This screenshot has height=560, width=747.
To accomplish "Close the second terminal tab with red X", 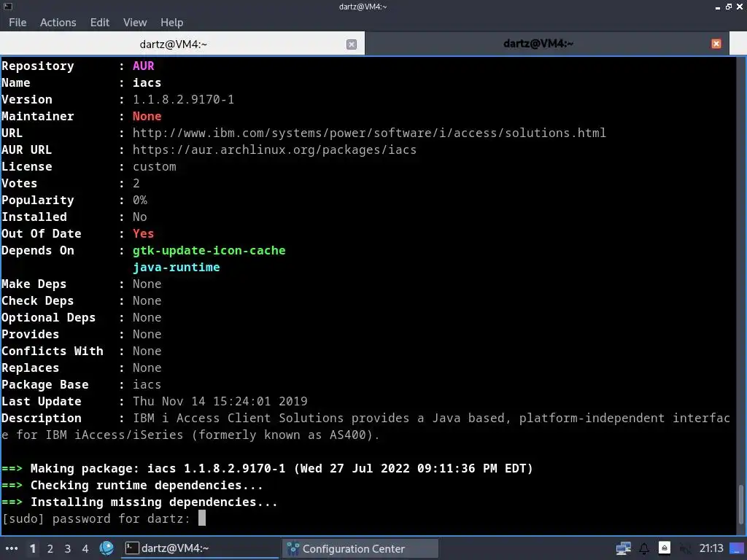I will [x=716, y=44].
